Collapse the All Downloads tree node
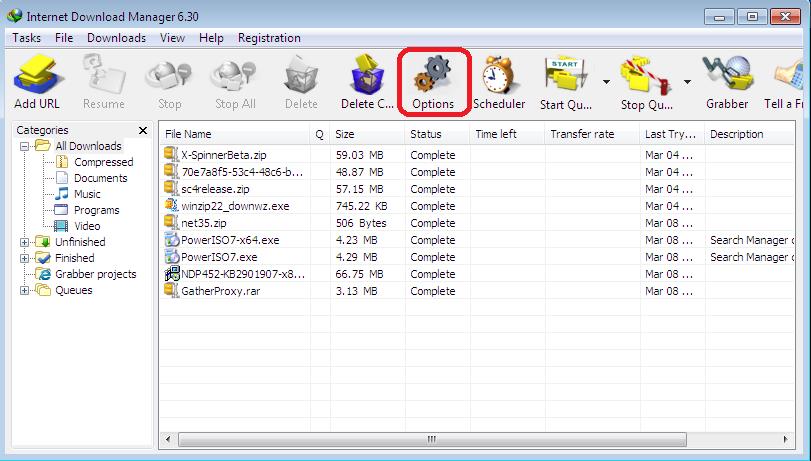The image size is (811, 461). (24, 146)
